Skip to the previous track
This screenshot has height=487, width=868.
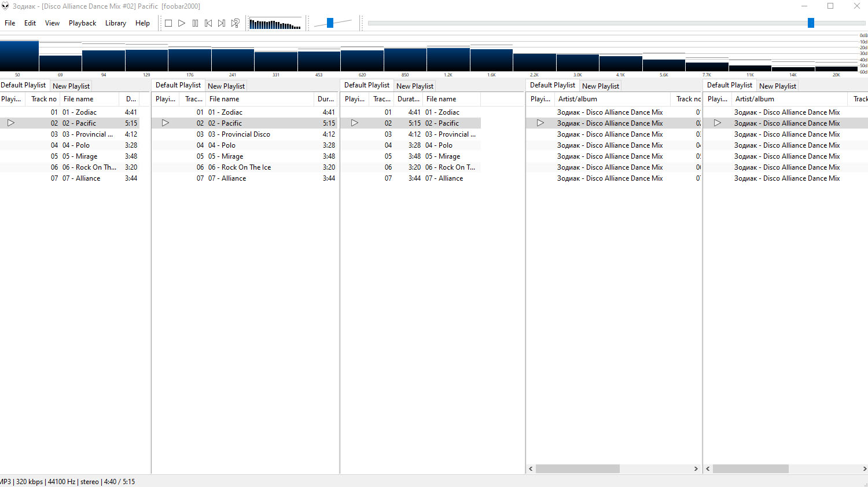coord(208,23)
